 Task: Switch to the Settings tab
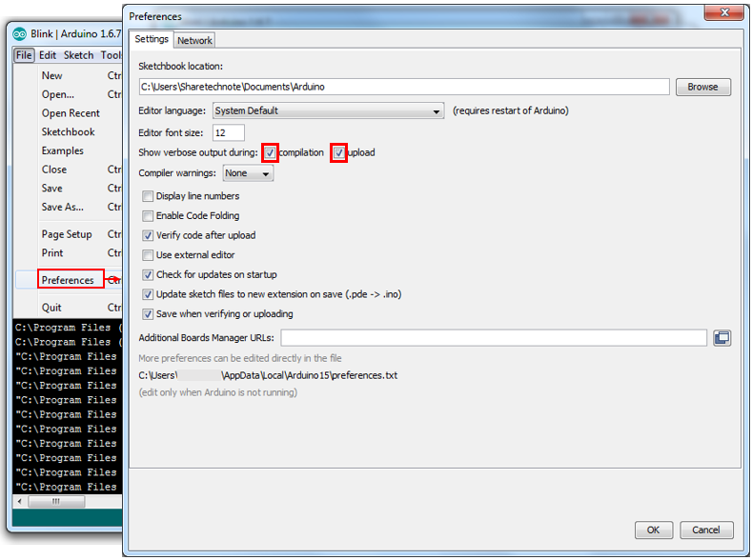coord(152,39)
